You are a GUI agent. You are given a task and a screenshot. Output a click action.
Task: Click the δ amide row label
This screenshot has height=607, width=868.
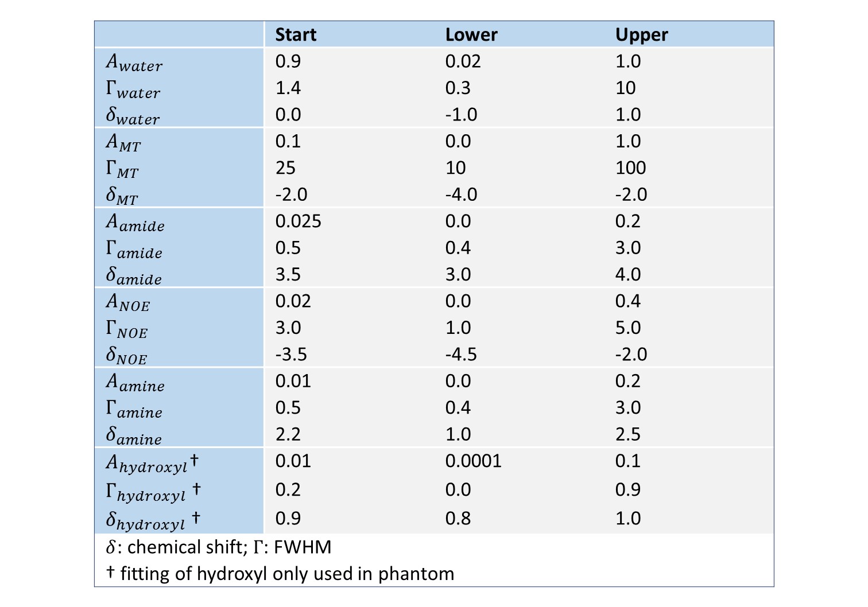point(134,276)
